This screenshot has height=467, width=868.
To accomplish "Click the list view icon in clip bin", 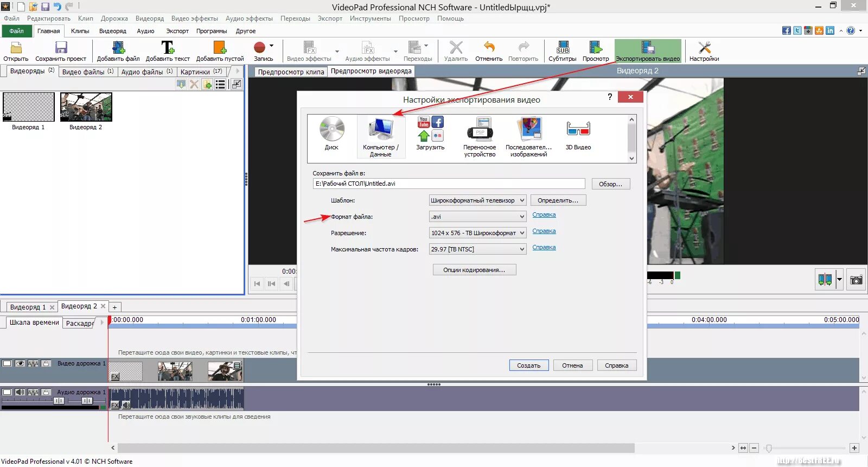I will tap(220, 84).
